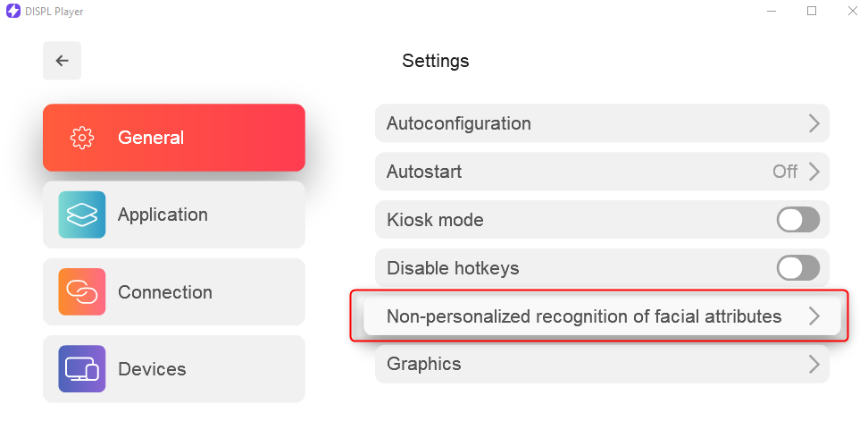Click the Autostart Off value

pos(785,172)
